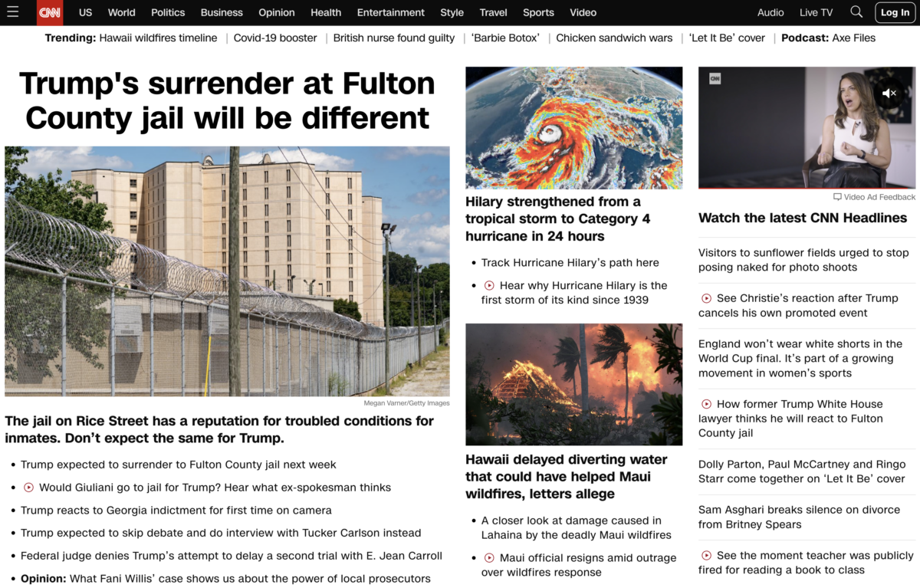Click the Maui wildfire photo
920x588 pixels.
tap(573, 384)
